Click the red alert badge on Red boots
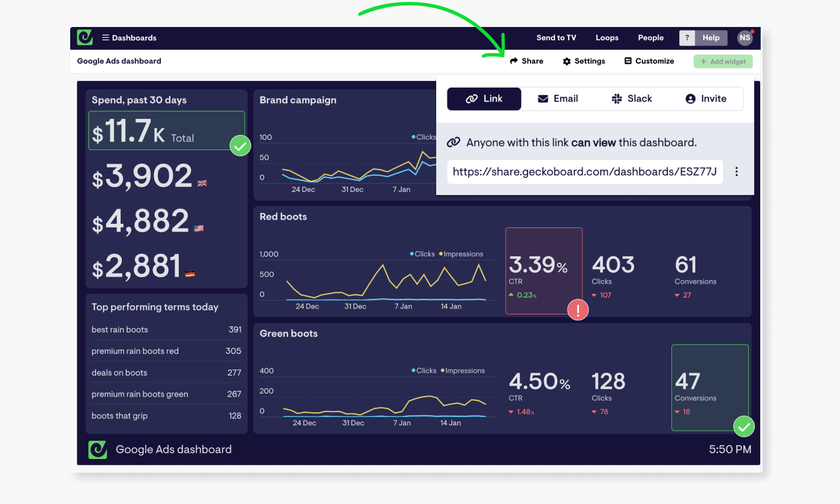840x504 pixels. [x=578, y=310]
